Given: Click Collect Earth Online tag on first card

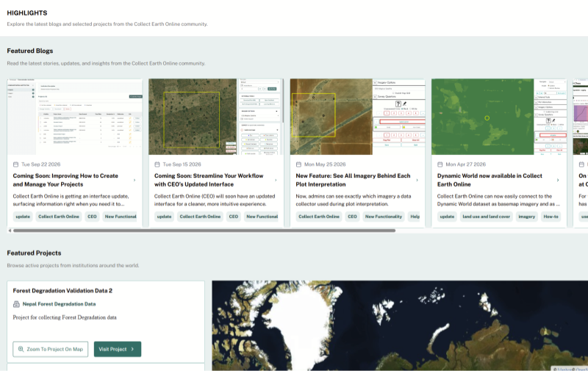Looking at the screenshot, I should pyautogui.click(x=59, y=217).
